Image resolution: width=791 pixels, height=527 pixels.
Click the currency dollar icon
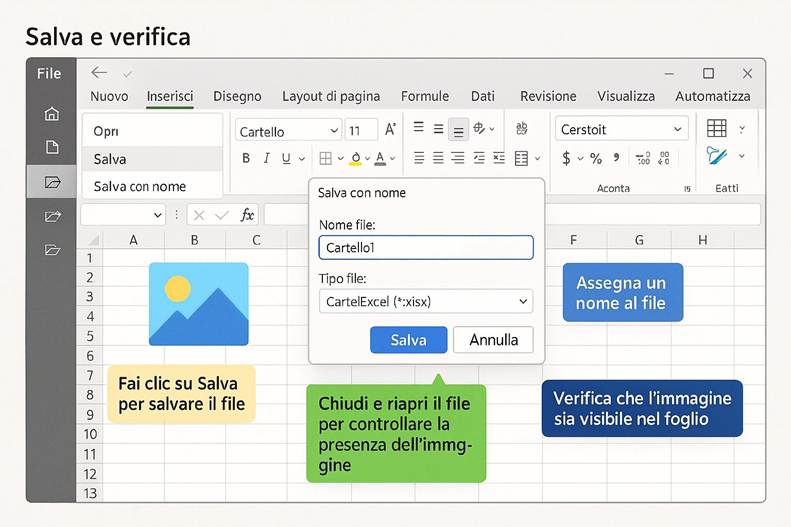click(567, 158)
